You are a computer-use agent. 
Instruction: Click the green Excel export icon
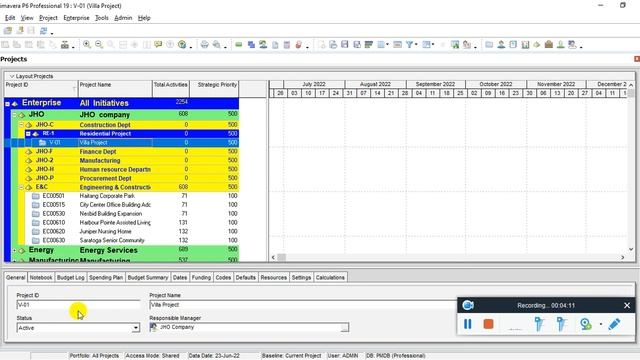(x=455, y=44)
